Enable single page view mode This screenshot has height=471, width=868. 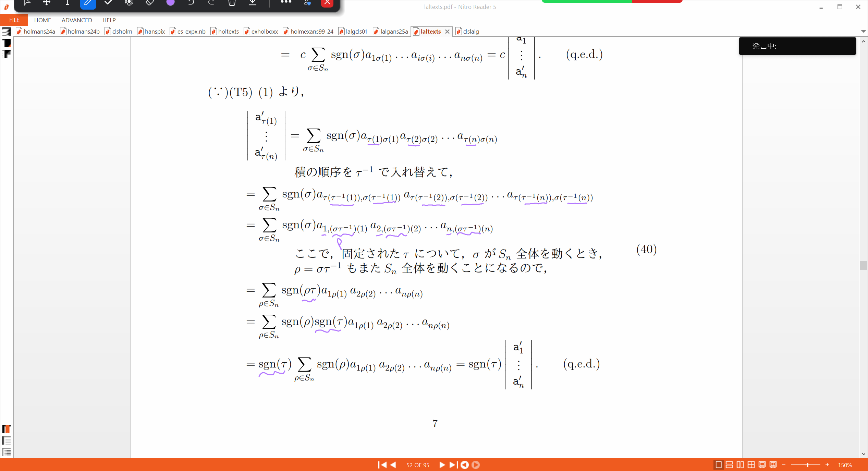pos(719,465)
